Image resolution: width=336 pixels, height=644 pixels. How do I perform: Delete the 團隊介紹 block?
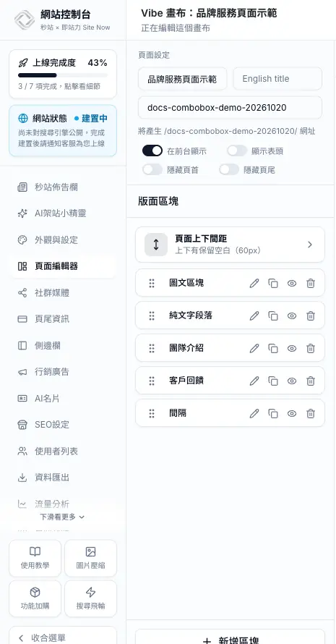pos(311,348)
